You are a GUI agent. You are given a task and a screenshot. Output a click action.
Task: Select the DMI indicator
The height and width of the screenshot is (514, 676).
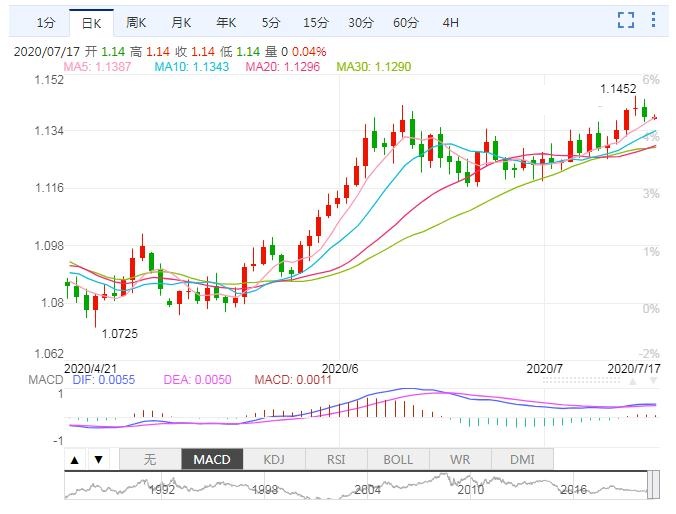[522, 460]
